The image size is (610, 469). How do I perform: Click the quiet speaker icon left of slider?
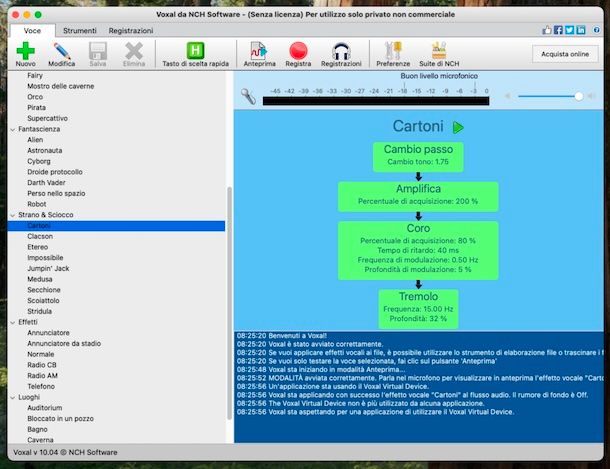click(508, 96)
